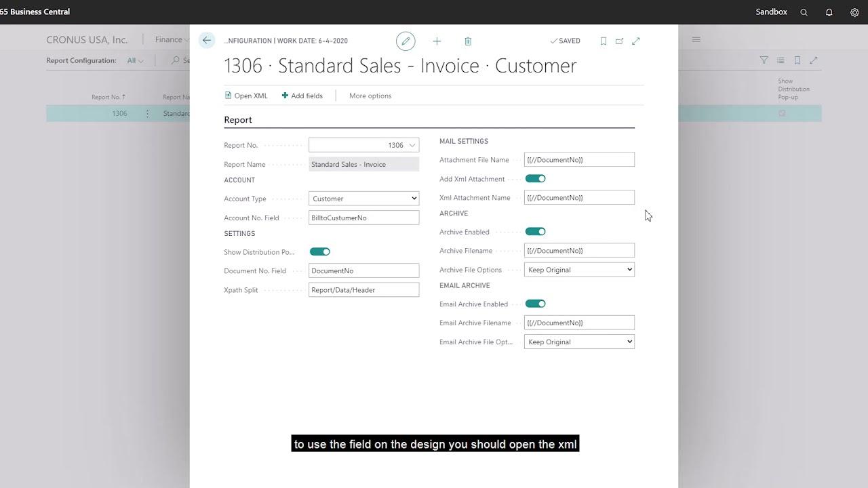Click the Attachment File Name field

(x=580, y=160)
